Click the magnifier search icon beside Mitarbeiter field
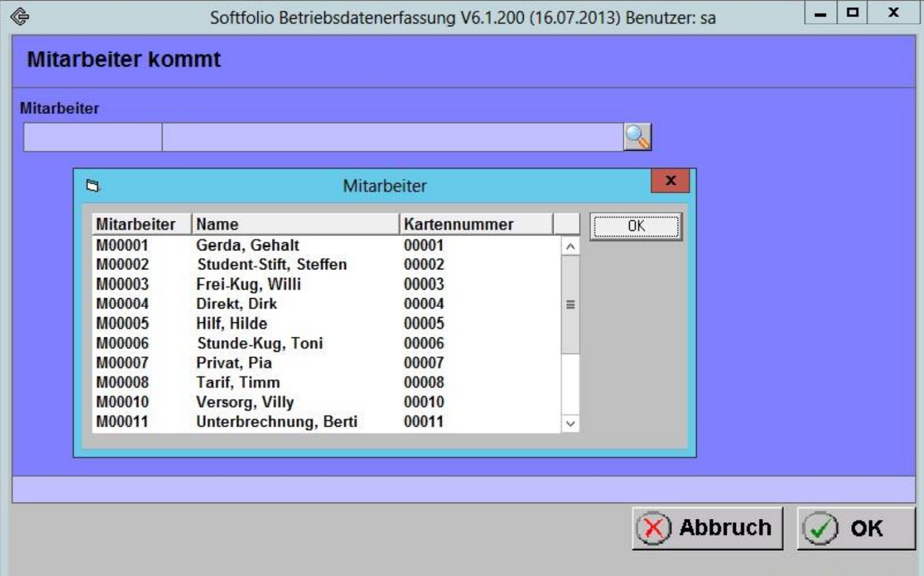 click(x=637, y=137)
